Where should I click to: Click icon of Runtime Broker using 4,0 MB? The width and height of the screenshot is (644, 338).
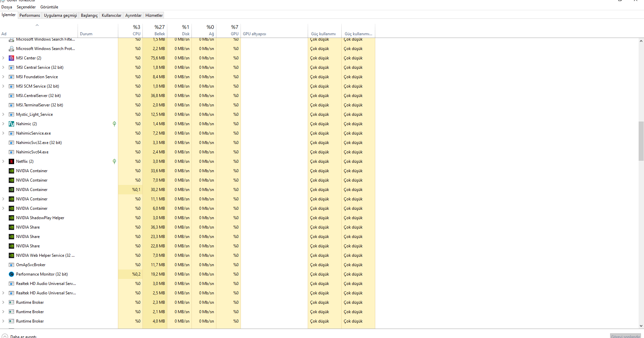tap(11, 321)
